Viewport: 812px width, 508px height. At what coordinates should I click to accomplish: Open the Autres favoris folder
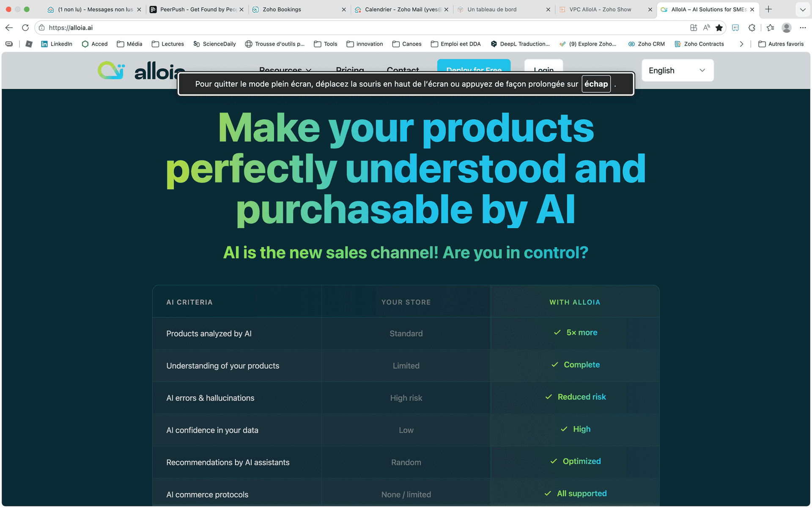[781, 44]
